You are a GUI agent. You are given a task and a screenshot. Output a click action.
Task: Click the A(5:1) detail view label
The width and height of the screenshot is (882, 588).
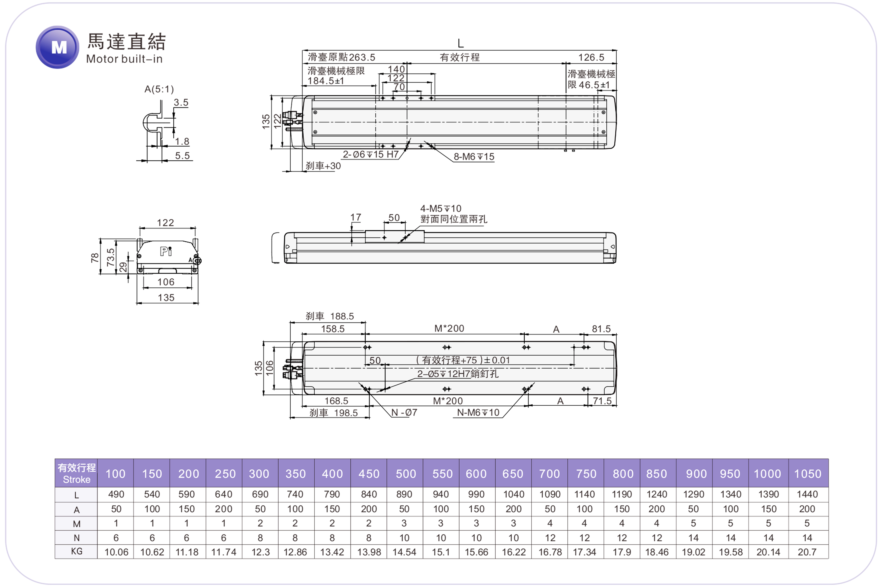[159, 89]
